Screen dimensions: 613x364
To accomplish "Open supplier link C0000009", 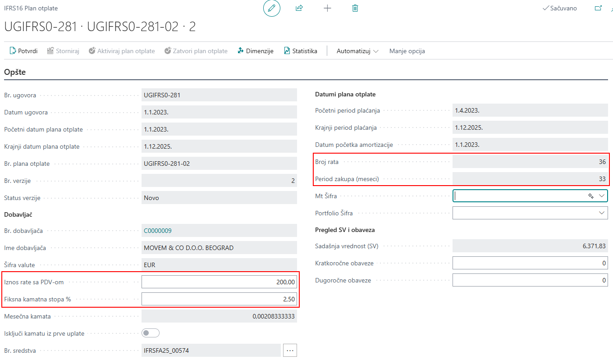I will coord(158,231).
